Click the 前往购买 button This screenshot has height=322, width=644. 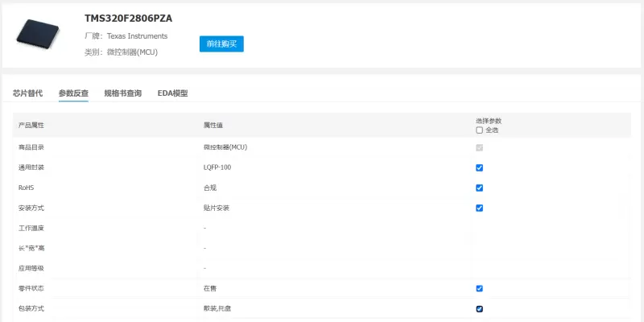coord(221,43)
